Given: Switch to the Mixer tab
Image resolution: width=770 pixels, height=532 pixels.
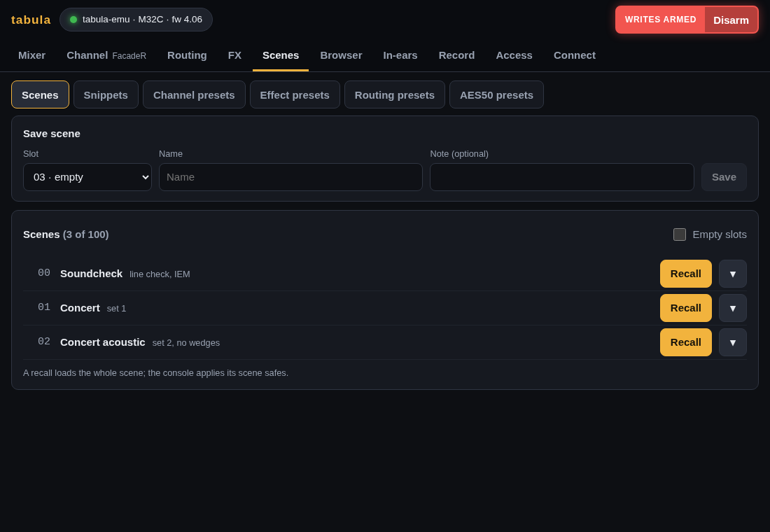Looking at the screenshot, I should coord(32,55).
